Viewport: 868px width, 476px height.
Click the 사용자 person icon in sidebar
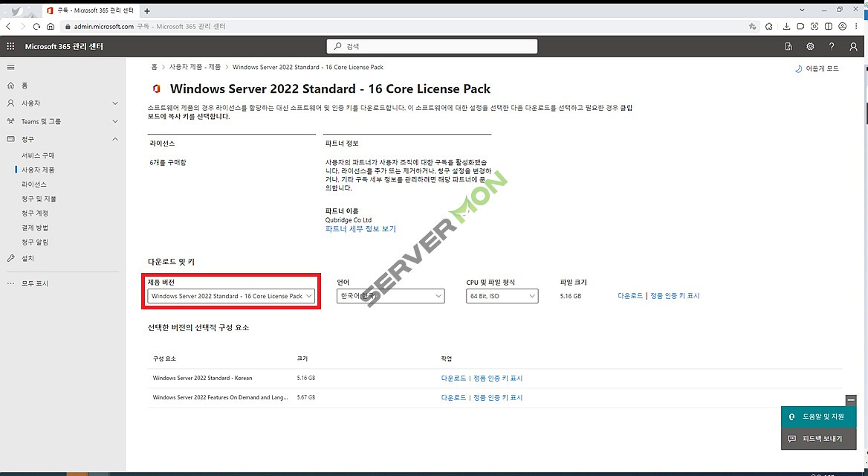[10, 103]
